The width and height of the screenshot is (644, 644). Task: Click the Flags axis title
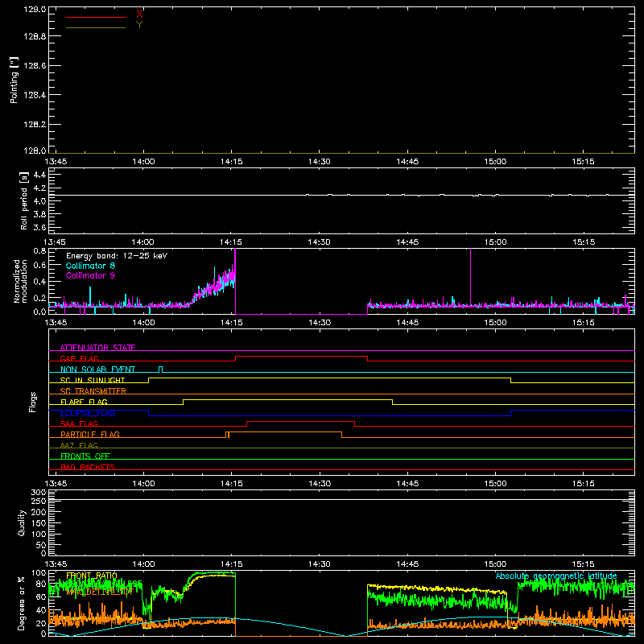[x=32, y=402]
